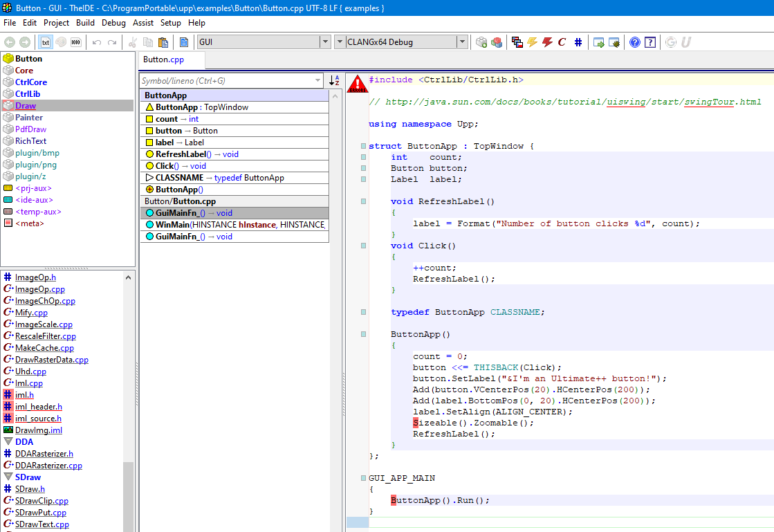The height and width of the screenshot is (532, 774).
Task: Open the SDrawClip.cpp file
Action: pyautogui.click(x=42, y=500)
